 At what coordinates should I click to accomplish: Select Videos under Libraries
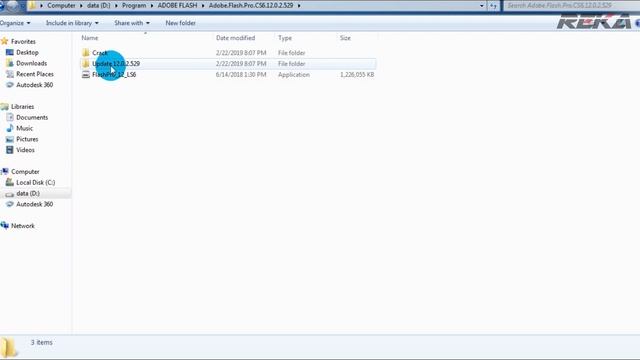25,150
